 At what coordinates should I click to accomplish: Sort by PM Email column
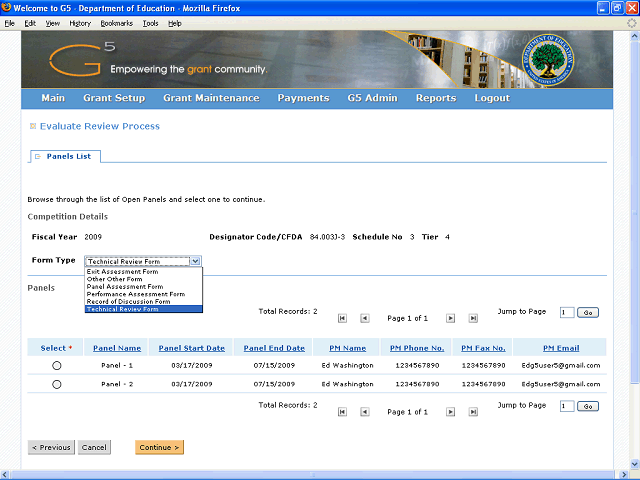[561, 348]
